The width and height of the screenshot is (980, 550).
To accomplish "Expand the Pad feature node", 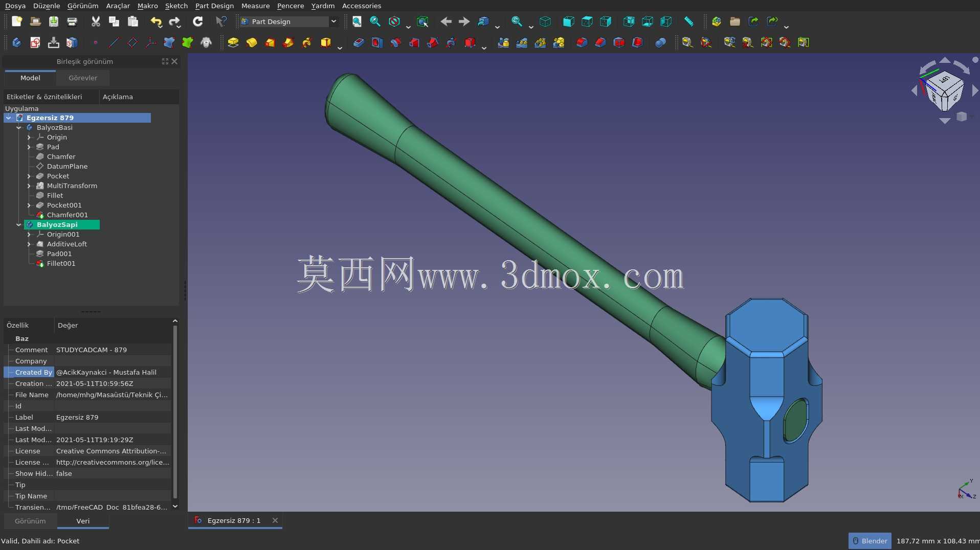I will click(x=29, y=147).
